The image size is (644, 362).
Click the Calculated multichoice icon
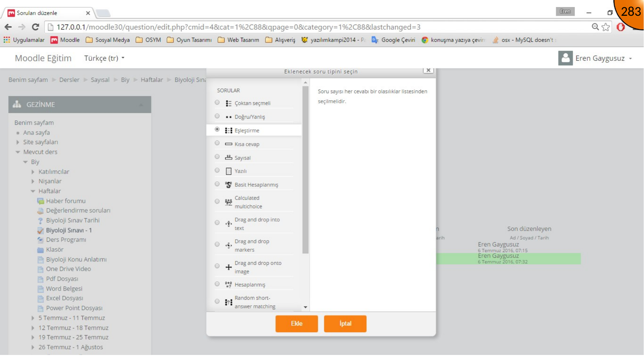coord(228,202)
